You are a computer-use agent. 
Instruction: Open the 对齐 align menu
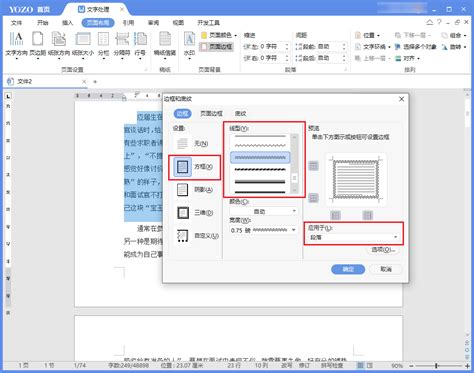(407, 58)
